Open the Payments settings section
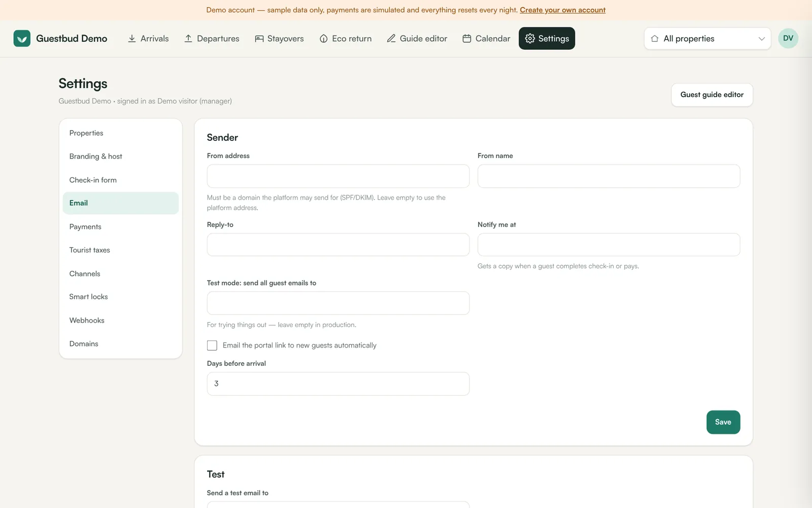The width and height of the screenshot is (812, 508). pyautogui.click(x=121, y=227)
